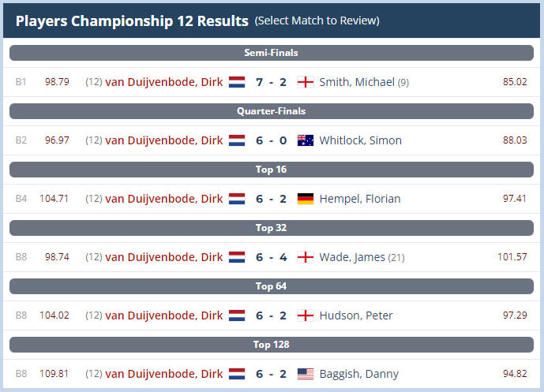Click Netherlands flag in Top 128 row
The width and height of the screenshot is (544, 392).
237,374
